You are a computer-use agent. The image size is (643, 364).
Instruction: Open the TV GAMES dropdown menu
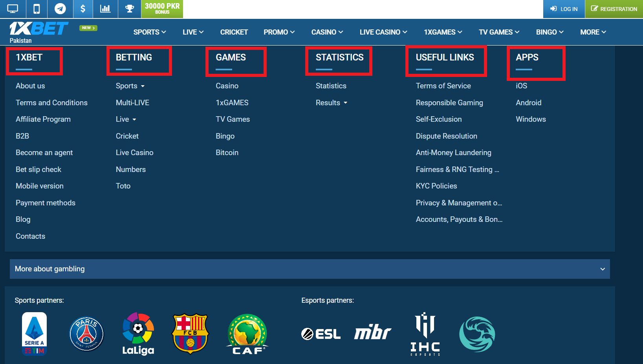click(x=499, y=32)
